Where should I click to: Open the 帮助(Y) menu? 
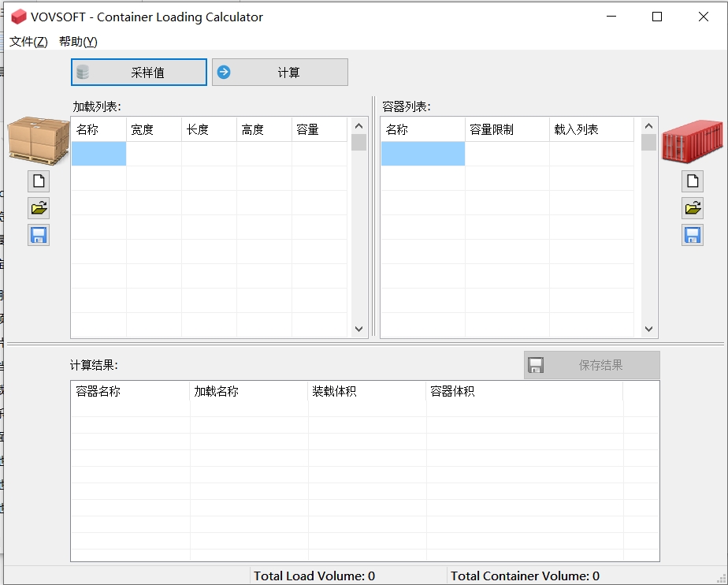pyautogui.click(x=78, y=42)
